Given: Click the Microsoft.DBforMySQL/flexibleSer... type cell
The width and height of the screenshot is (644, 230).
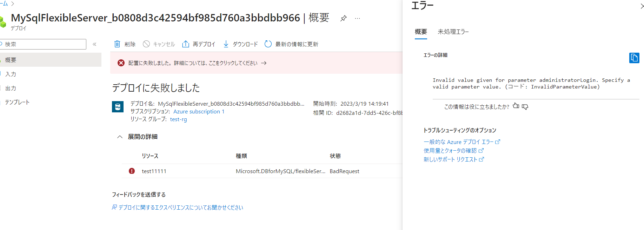Looking at the screenshot, I should click(280, 171).
